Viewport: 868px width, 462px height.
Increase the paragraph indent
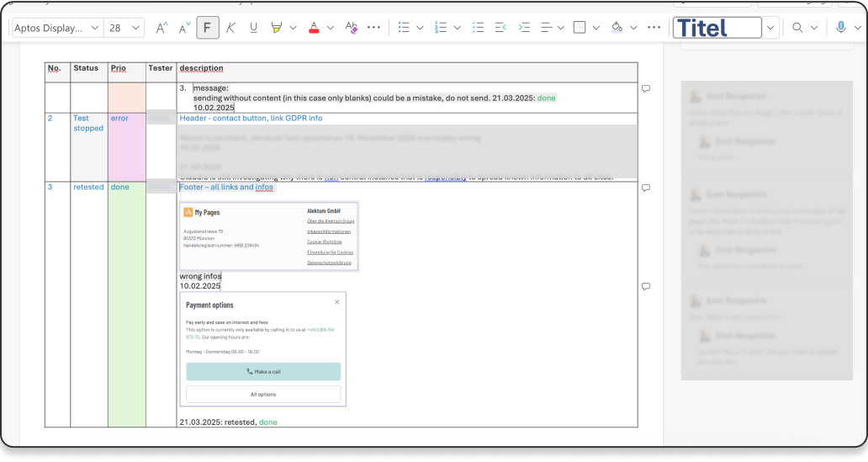pyautogui.click(x=524, y=28)
